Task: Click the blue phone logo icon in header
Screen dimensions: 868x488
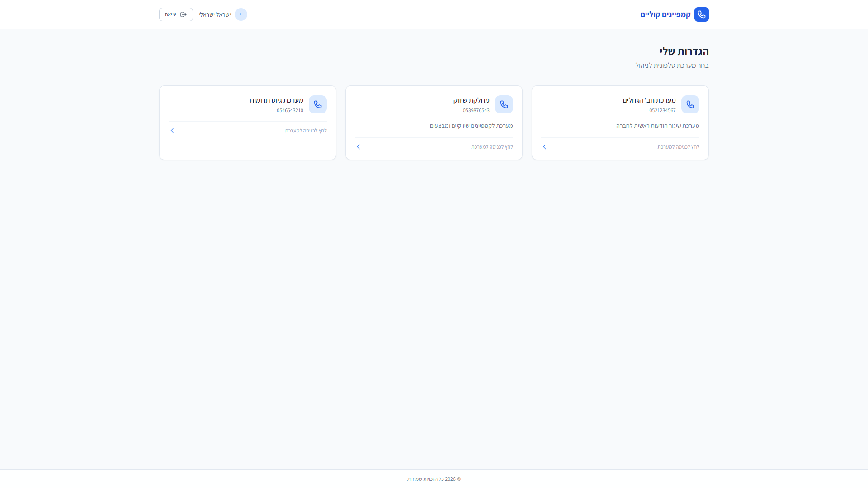Action: click(701, 14)
